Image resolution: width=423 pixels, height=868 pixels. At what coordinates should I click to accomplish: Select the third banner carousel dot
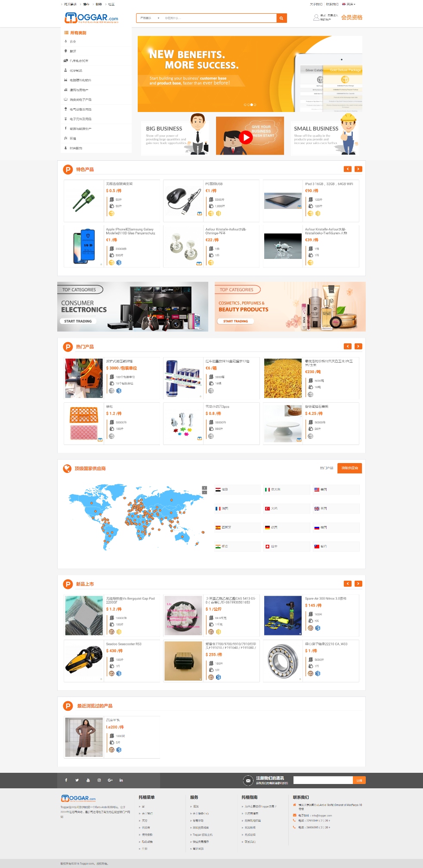coord(252,105)
